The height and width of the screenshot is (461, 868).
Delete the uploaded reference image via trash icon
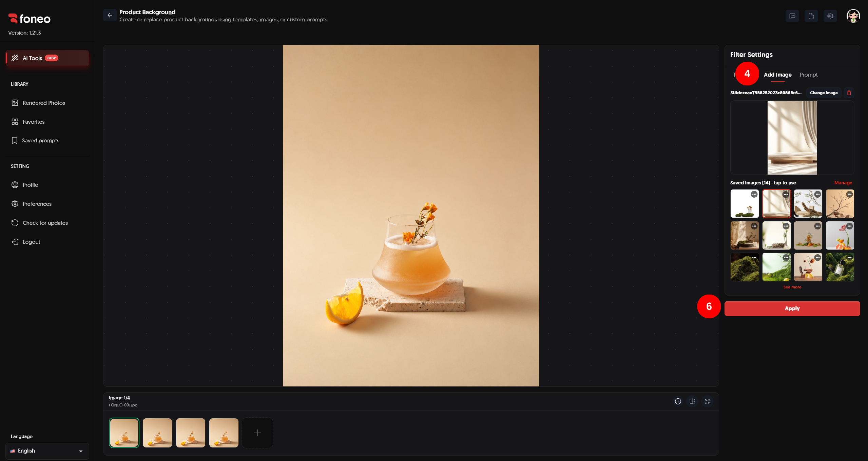click(x=849, y=93)
